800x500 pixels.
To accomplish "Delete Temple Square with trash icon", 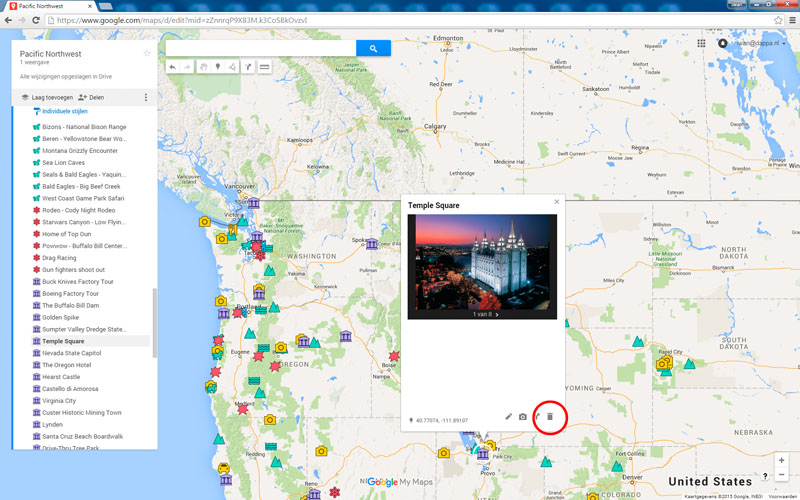I will tap(549, 416).
